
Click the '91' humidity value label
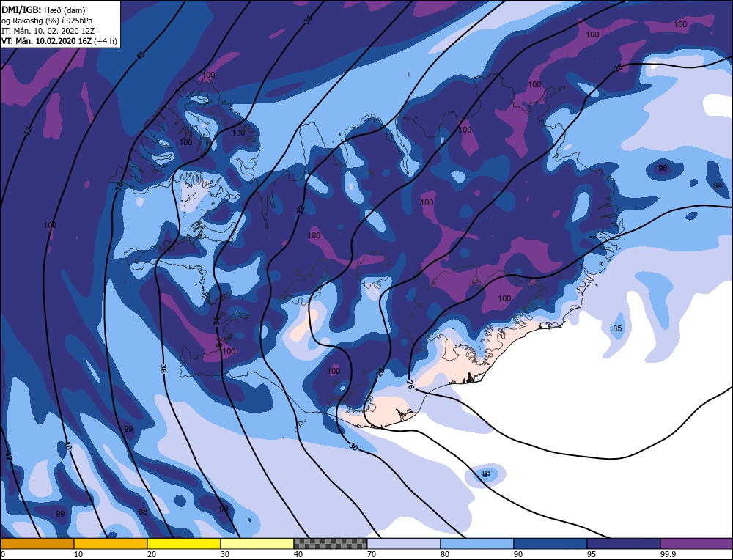(x=487, y=474)
